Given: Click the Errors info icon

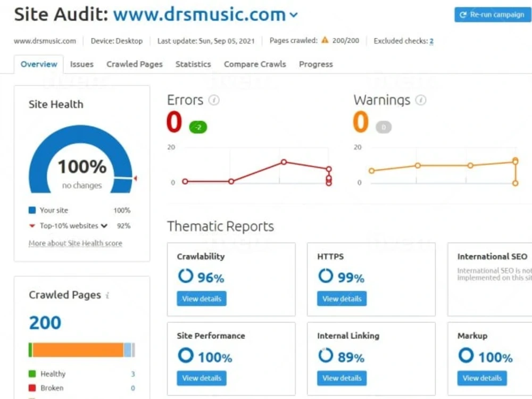Looking at the screenshot, I should point(214,100).
